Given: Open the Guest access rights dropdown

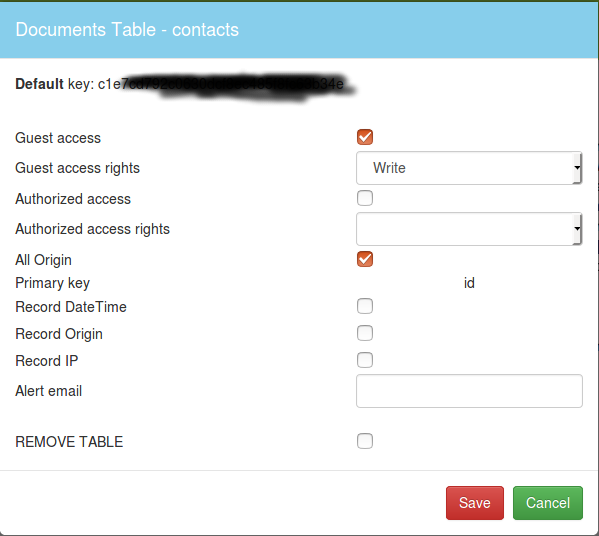Looking at the screenshot, I should click(x=469, y=168).
